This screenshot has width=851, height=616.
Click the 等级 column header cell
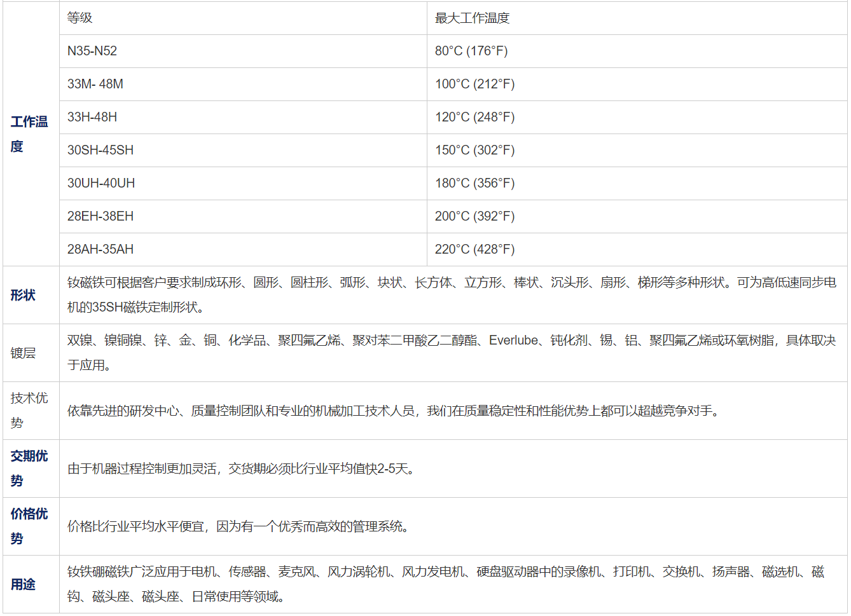(80, 18)
